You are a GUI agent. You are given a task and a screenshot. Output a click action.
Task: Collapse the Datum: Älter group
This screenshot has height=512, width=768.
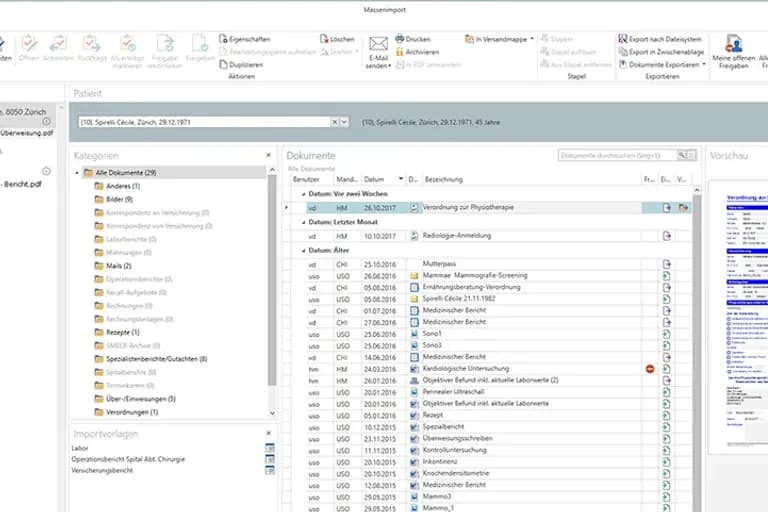(303, 250)
